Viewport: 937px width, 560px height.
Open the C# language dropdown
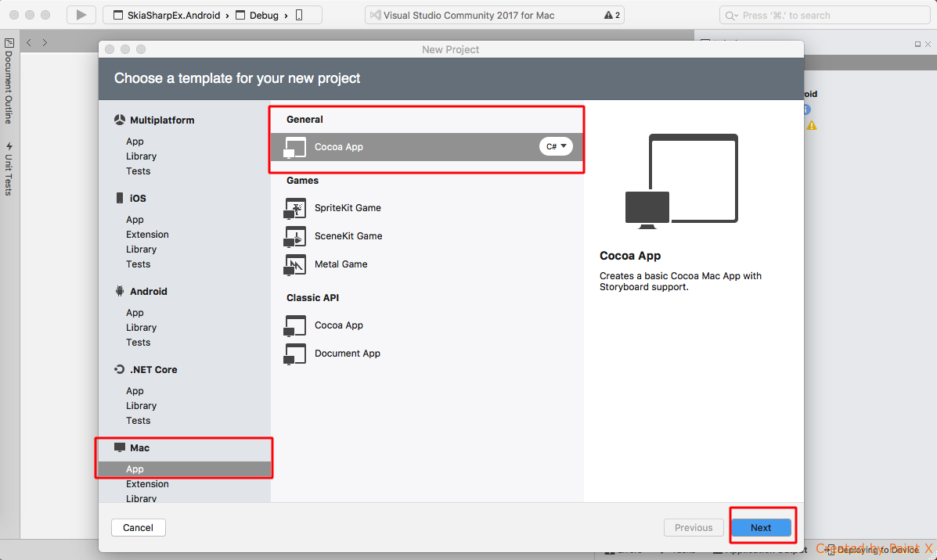coord(556,146)
